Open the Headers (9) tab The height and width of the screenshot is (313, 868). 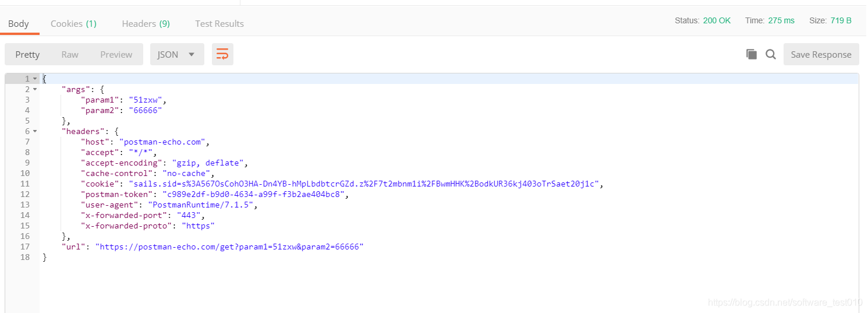146,23
